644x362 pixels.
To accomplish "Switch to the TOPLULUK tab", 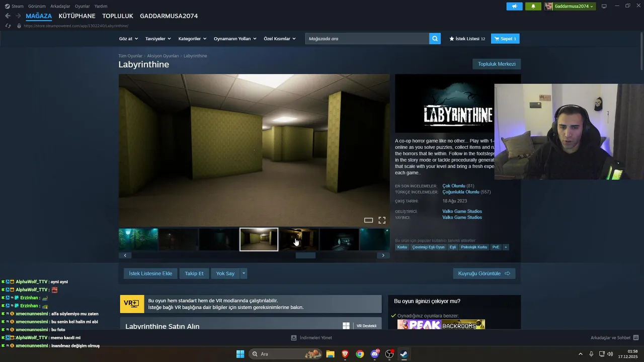I will (x=118, y=16).
